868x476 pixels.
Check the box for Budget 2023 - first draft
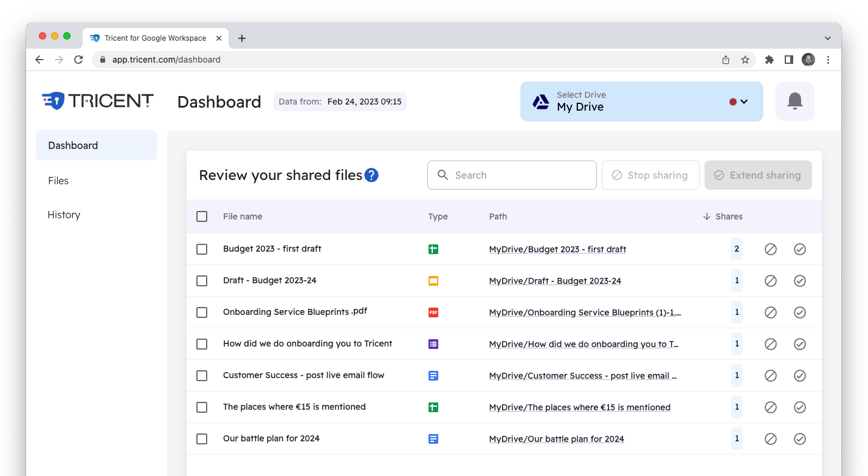coord(202,249)
